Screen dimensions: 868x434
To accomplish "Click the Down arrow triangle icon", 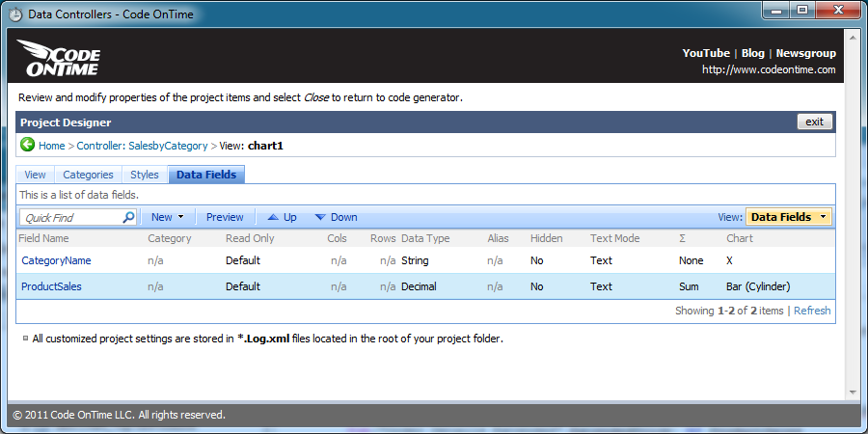I will pos(320,218).
